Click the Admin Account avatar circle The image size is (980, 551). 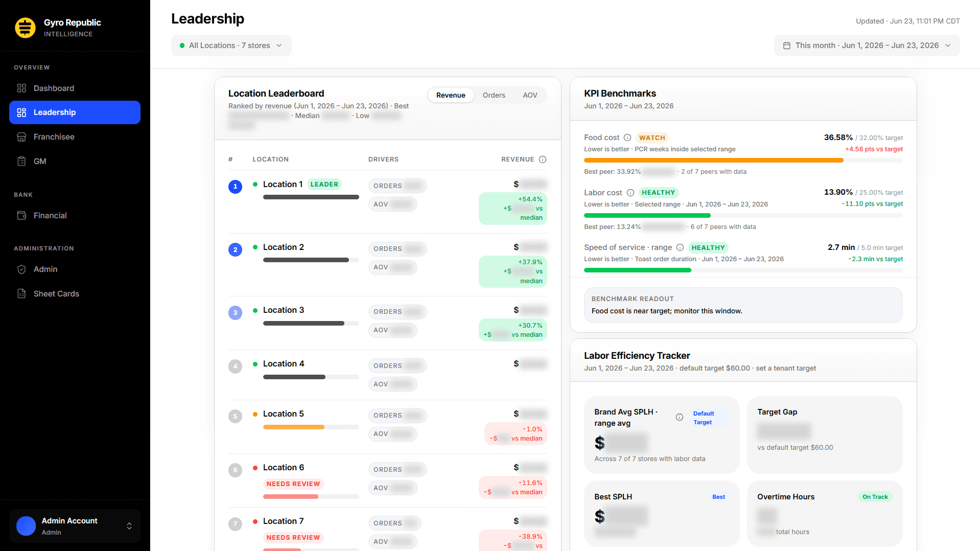tap(26, 526)
